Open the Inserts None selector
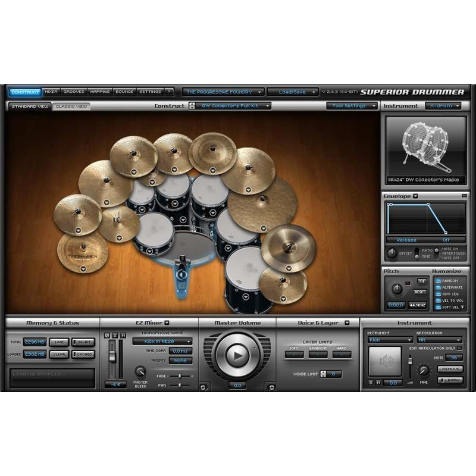476x476 pixels. pos(180,361)
